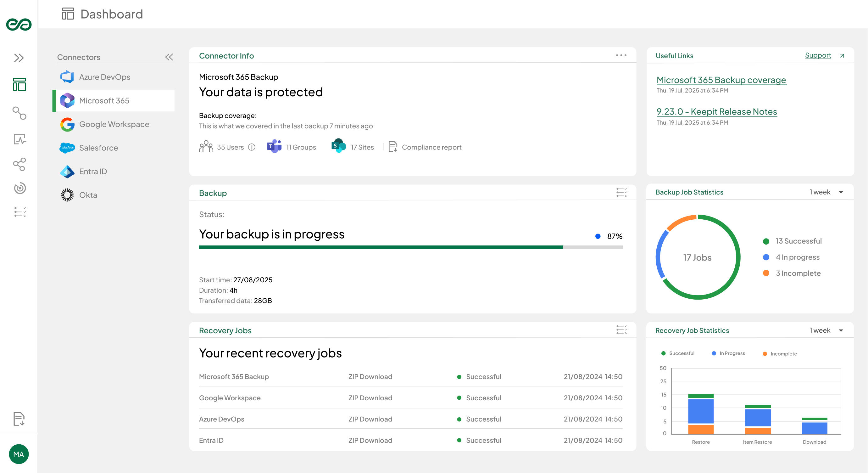Collapse the Connectors panel

click(170, 57)
